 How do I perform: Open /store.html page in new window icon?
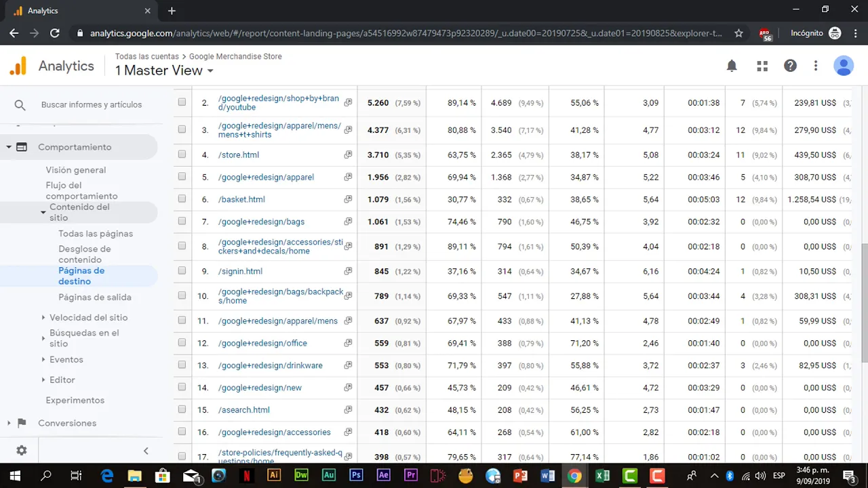(348, 155)
